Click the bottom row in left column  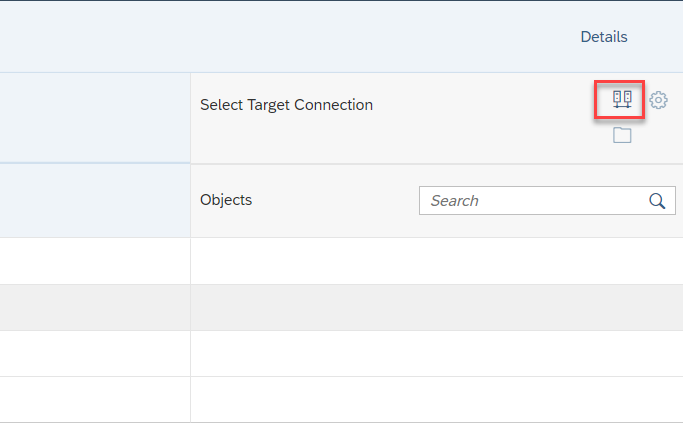point(95,400)
